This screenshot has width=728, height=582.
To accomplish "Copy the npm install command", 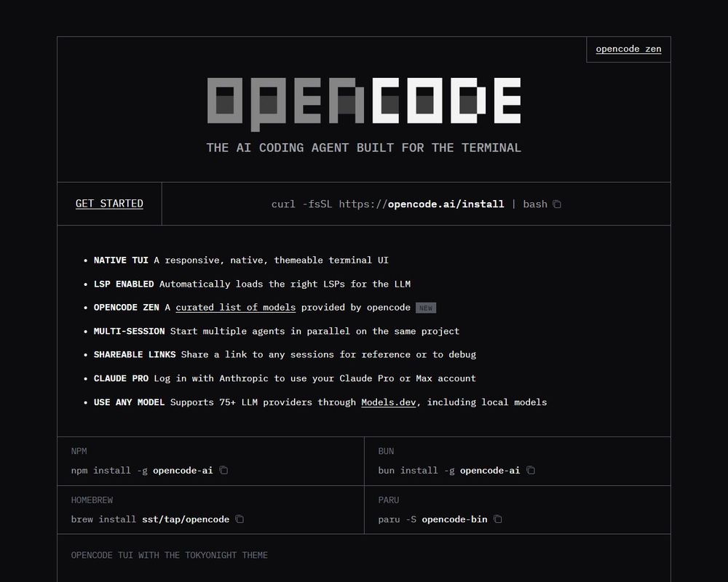I will tap(223, 470).
